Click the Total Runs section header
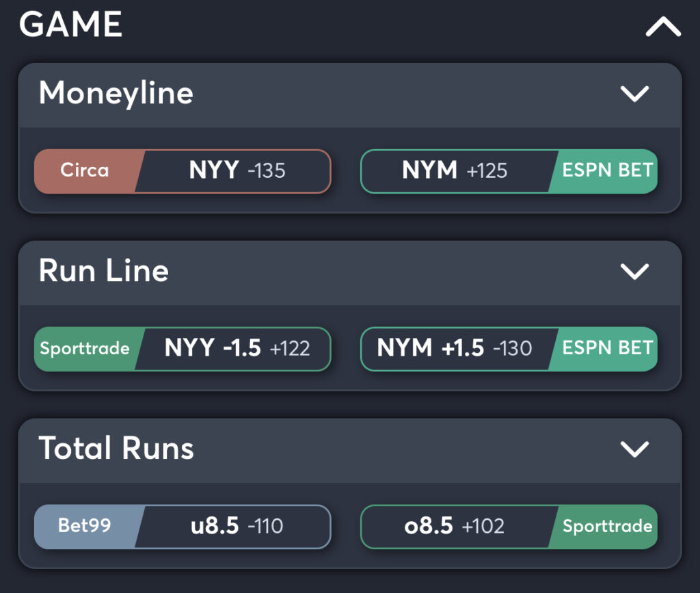Screen dimensions: 700x593 coord(116,449)
